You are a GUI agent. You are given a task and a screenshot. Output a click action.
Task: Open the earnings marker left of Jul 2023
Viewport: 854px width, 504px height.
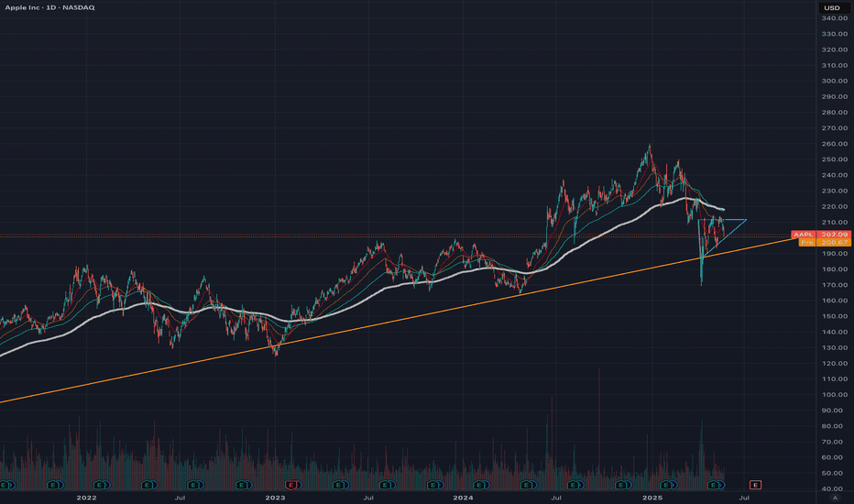tap(340, 485)
